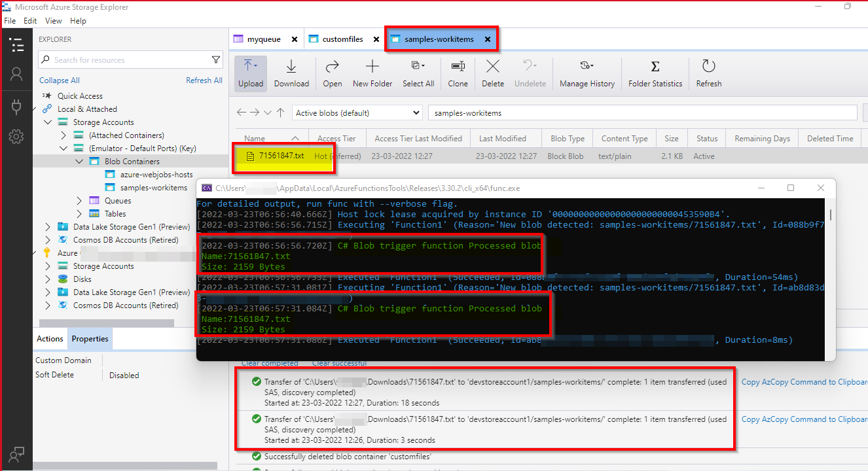Click the samples-workitems path field
Screen dimensions: 868x471
pyautogui.click(x=643, y=113)
